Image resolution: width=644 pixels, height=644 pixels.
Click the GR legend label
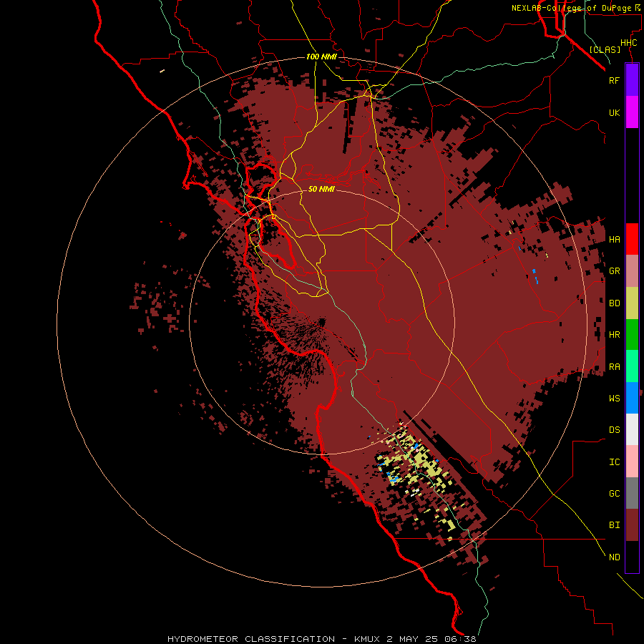[x=614, y=271]
